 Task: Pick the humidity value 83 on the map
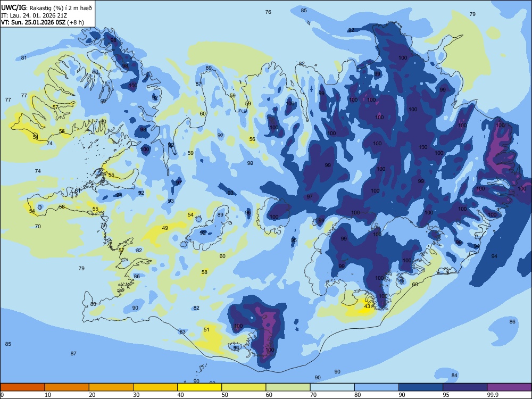pyautogui.click(x=182, y=331)
